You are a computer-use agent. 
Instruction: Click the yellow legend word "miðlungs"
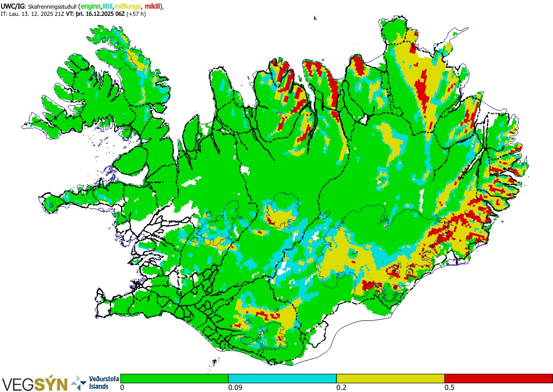pyautogui.click(x=127, y=7)
